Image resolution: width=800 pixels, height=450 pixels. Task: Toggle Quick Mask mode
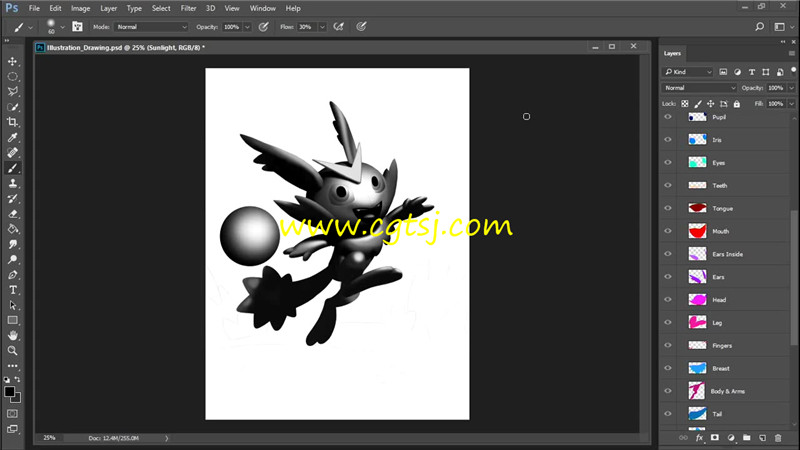(12, 414)
